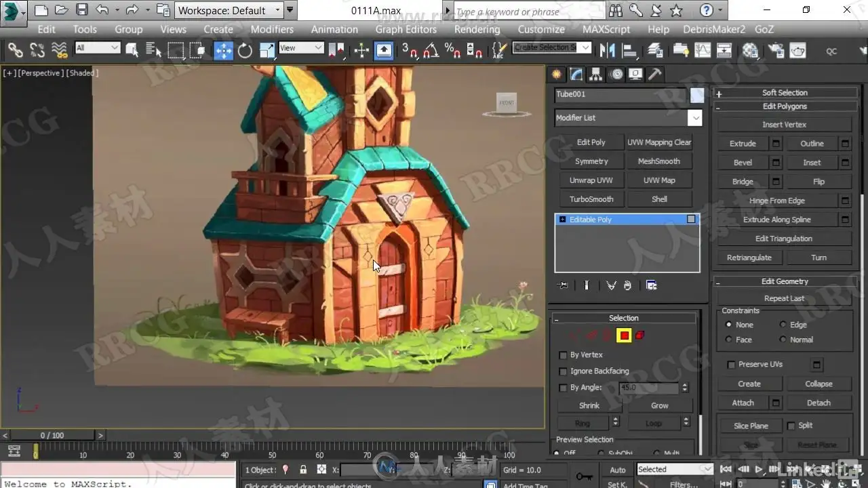868x488 pixels.
Task: Activate the Select and Move tool
Action: tap(223, 50)
